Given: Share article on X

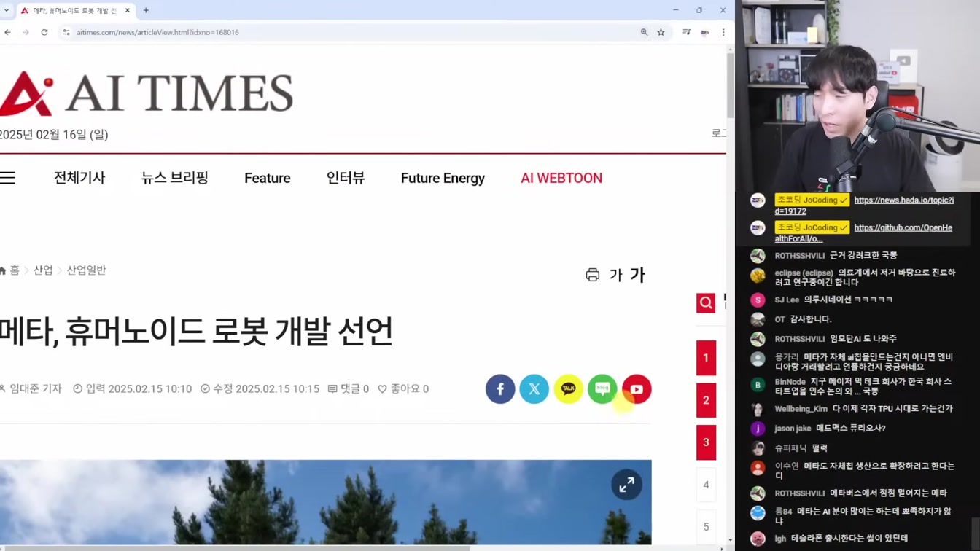Looking at the screenshot, I should coord(534,389).
